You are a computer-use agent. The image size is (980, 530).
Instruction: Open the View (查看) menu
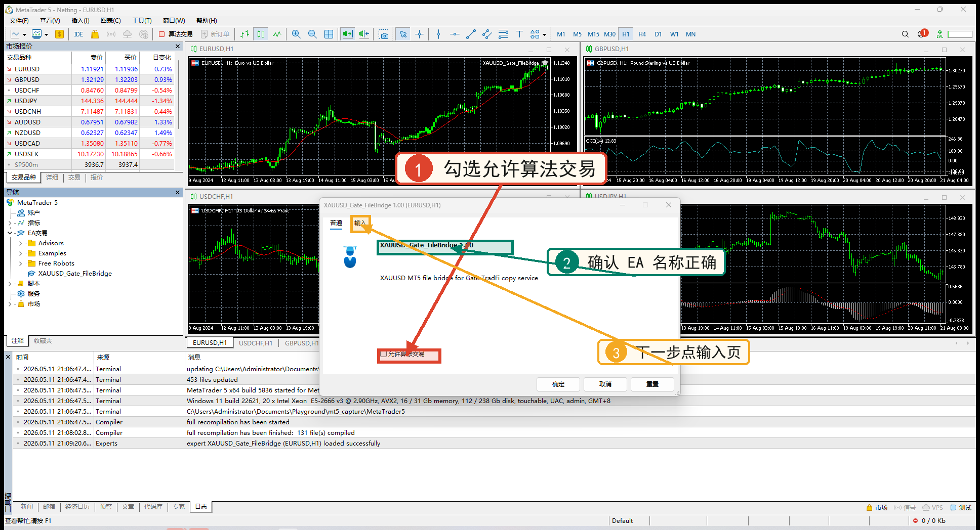pos(50,21)
